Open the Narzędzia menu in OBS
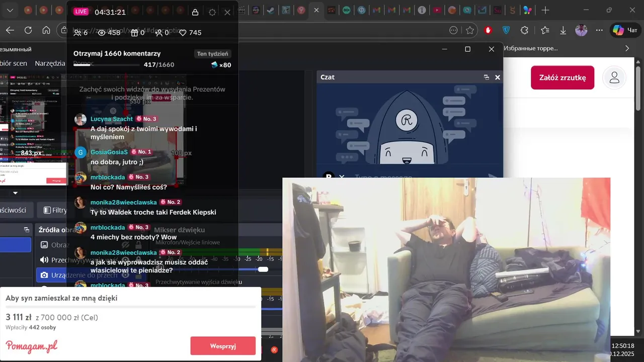This screenshot has width=644, height=362. (50, 63)
